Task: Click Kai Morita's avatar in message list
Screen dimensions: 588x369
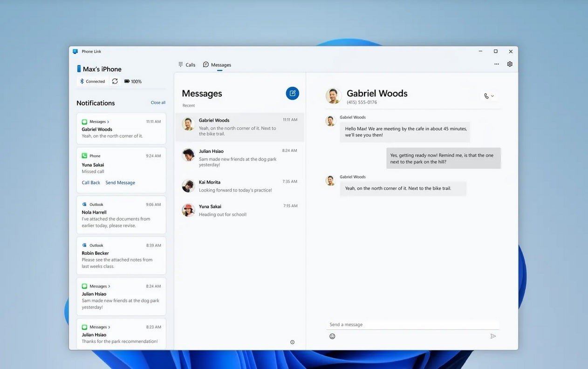Action: coord(188,185)
